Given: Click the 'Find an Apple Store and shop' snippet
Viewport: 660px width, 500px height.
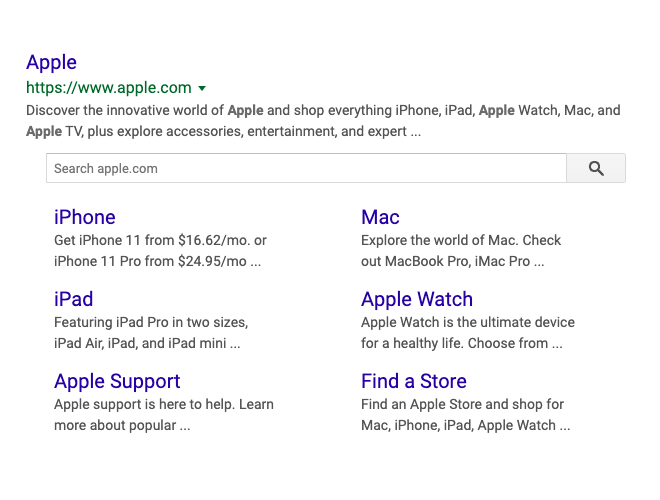Looking at the screenshot, I should coord(466,415).
